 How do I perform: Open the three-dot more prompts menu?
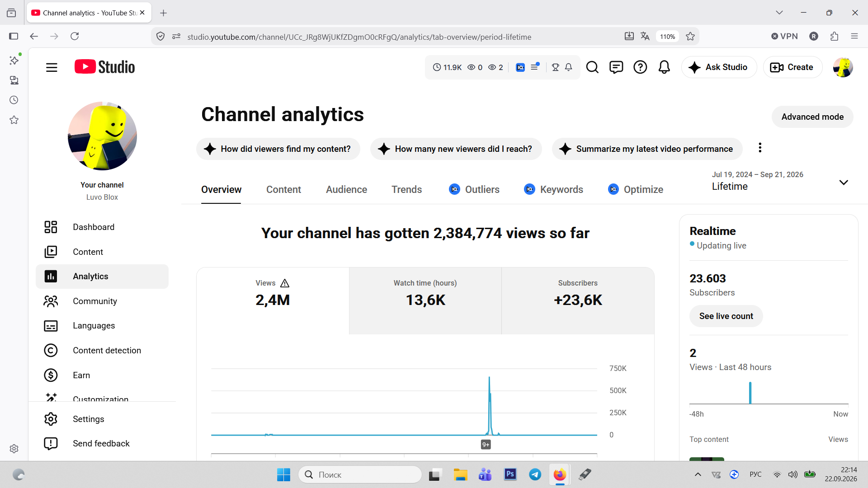coord(760,148)
